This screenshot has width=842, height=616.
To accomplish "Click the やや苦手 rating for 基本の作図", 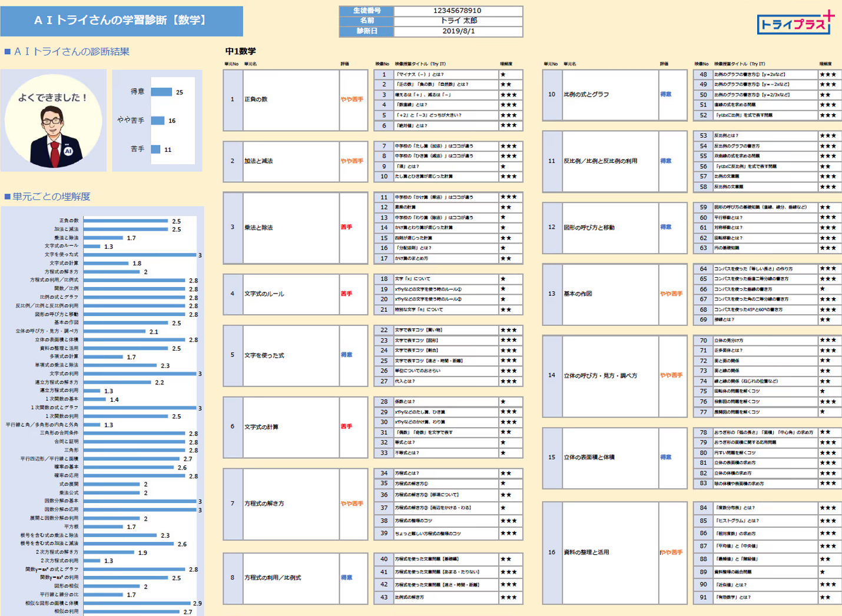I will (671, 294).
